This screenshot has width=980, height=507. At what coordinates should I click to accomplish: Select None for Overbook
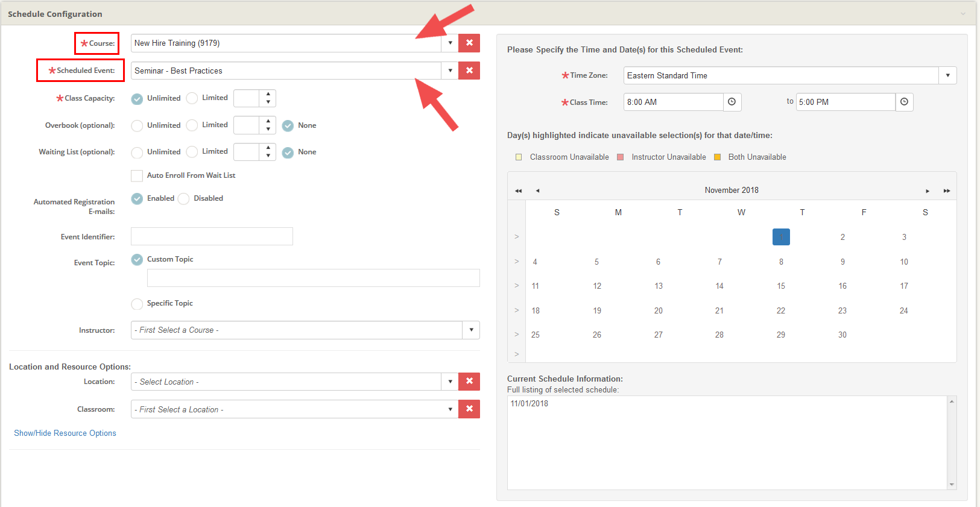pos(288,125)
